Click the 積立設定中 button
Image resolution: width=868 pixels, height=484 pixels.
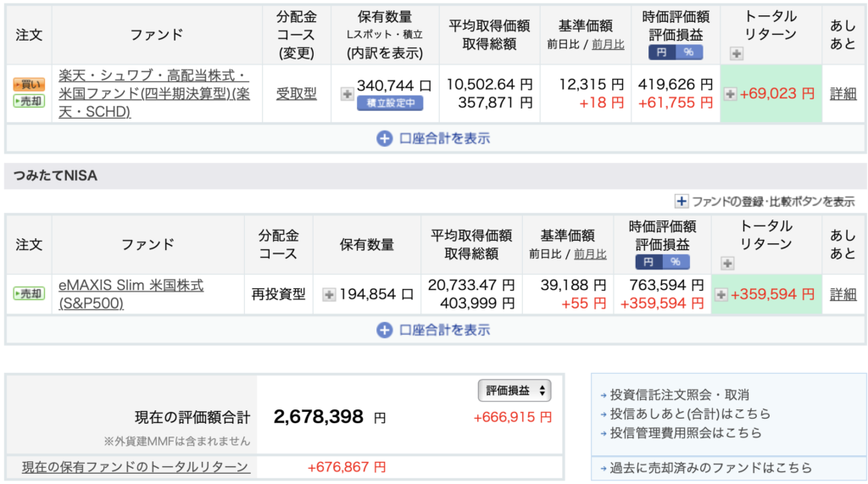pyautogui.click(x=390, y=103)
